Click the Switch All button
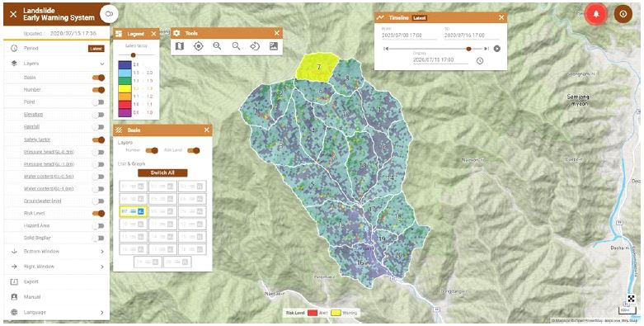Screen dimensions: 644x326 tap(162, 172)
